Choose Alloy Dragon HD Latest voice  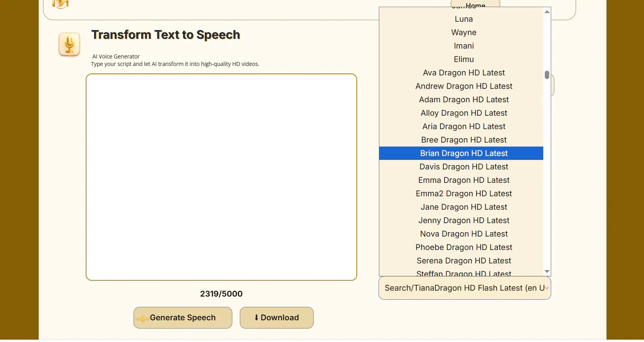coord(461,113)
